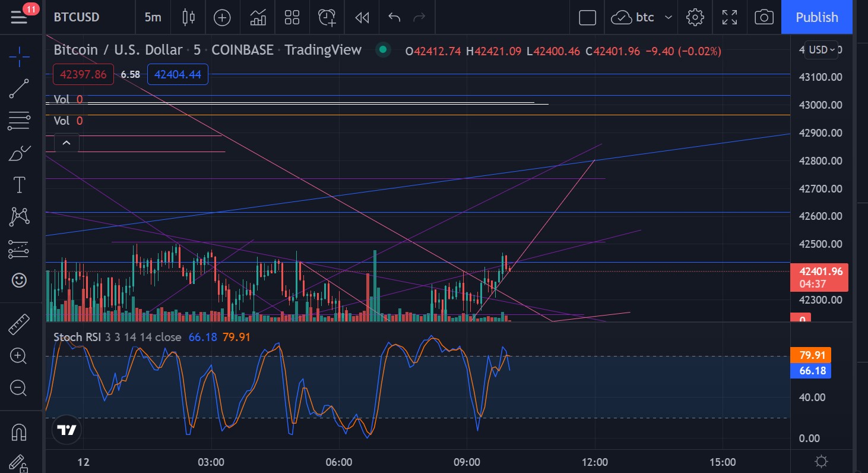Open chart settings gear in time axis
The image size is (868, 473).
pyautogui.click(x=822, y=461)
